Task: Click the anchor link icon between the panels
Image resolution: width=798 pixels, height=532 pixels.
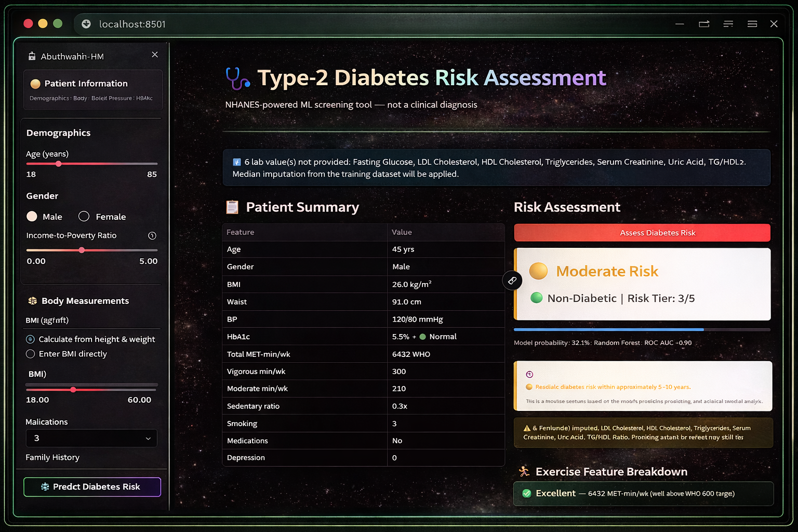Action: [x=512, y=280]
